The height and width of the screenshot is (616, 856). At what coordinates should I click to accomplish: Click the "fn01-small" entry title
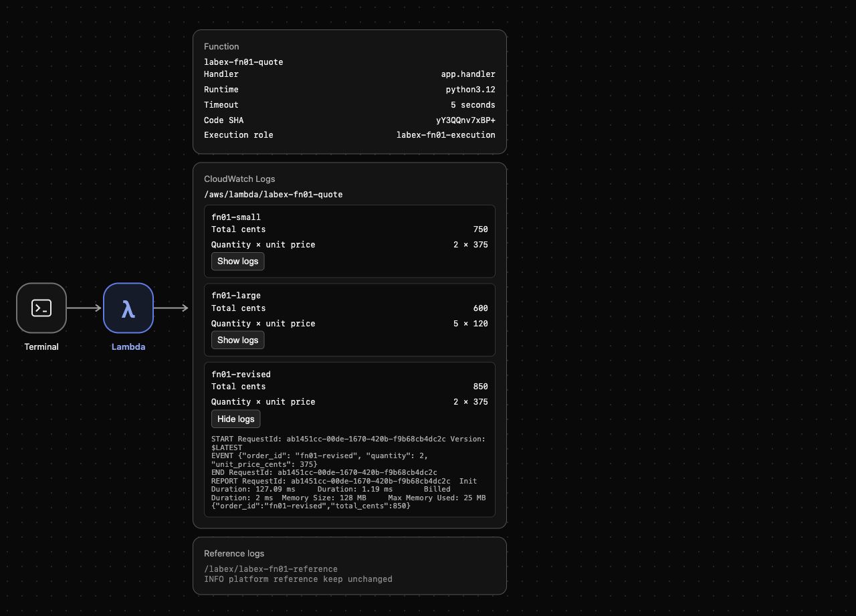point(236,217)
